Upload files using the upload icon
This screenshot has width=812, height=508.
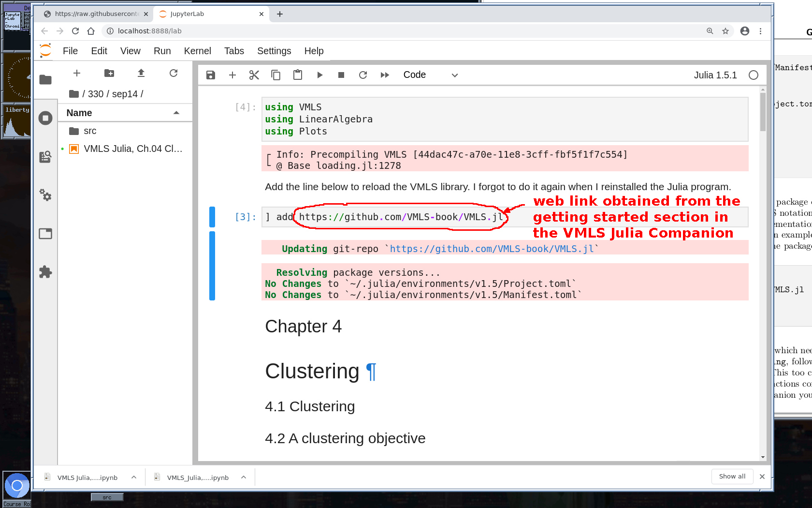[141, 73]
